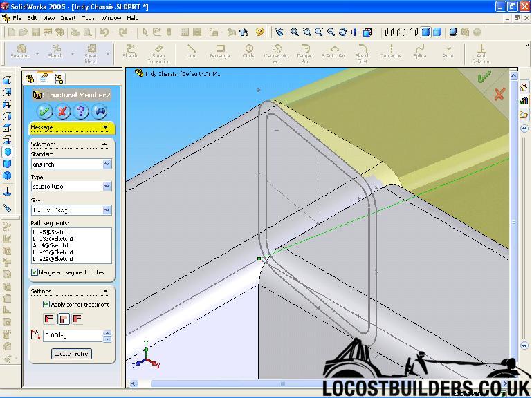
Task: Select the middle end butt corner icon
Action: pyautogui.click(x=63, y=319)
